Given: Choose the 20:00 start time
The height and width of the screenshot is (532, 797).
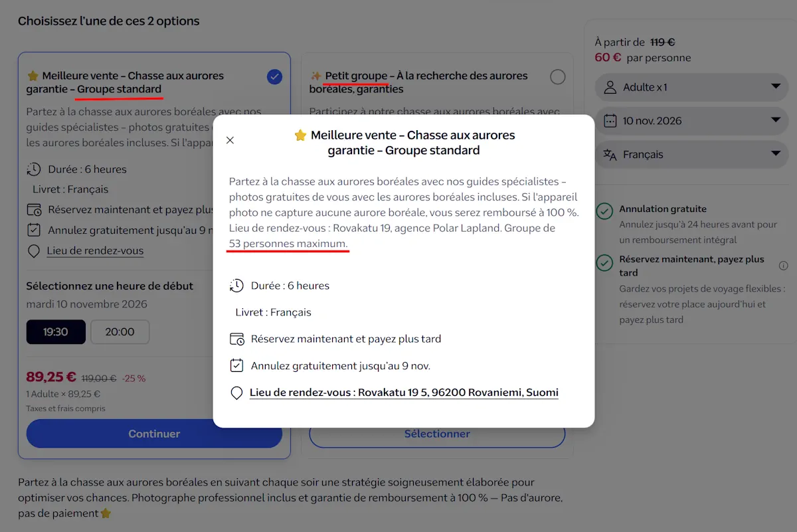Looking at the screenshot, I should pyautogui.click(x=120, y=332).
